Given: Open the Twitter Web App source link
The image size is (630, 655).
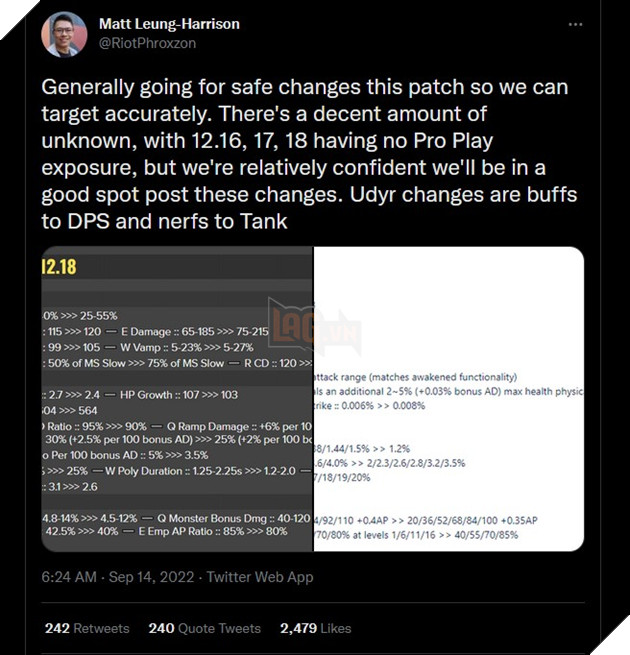Looking at the screenshot, I should click(x=260, y=577).
